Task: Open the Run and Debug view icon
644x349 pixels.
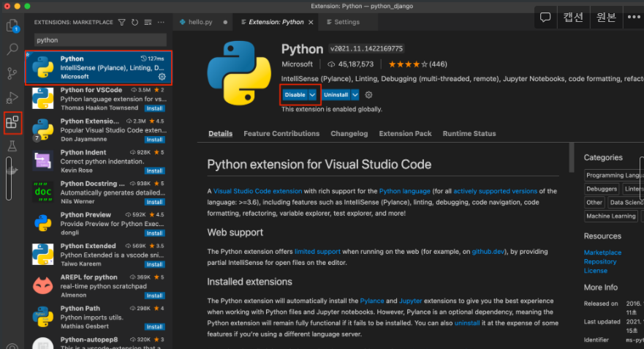Action: [x=12, y=98]
